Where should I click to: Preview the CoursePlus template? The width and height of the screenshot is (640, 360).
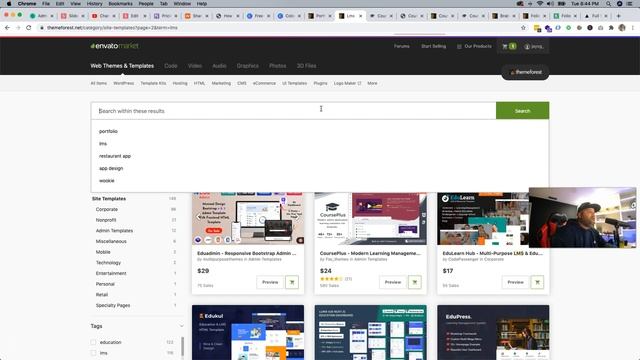[393, 282]
